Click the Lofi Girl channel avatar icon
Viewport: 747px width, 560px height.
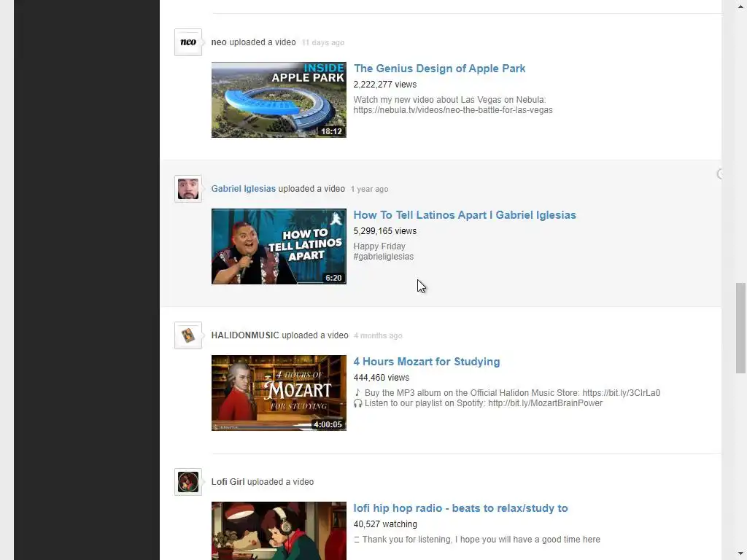point(188,482)
